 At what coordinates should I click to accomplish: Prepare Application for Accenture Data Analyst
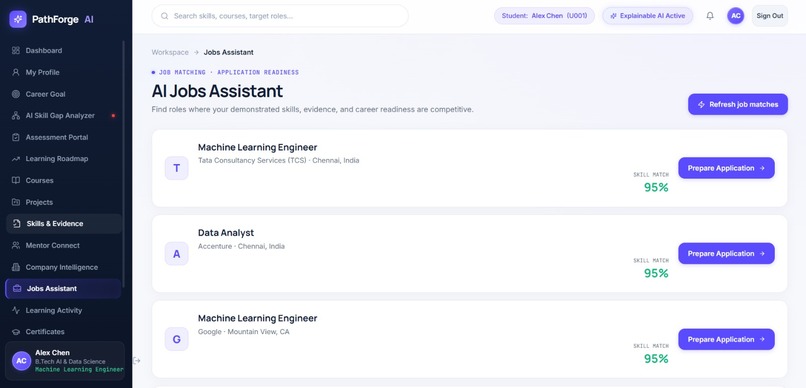pyautogui.click(x=726, y=253)
